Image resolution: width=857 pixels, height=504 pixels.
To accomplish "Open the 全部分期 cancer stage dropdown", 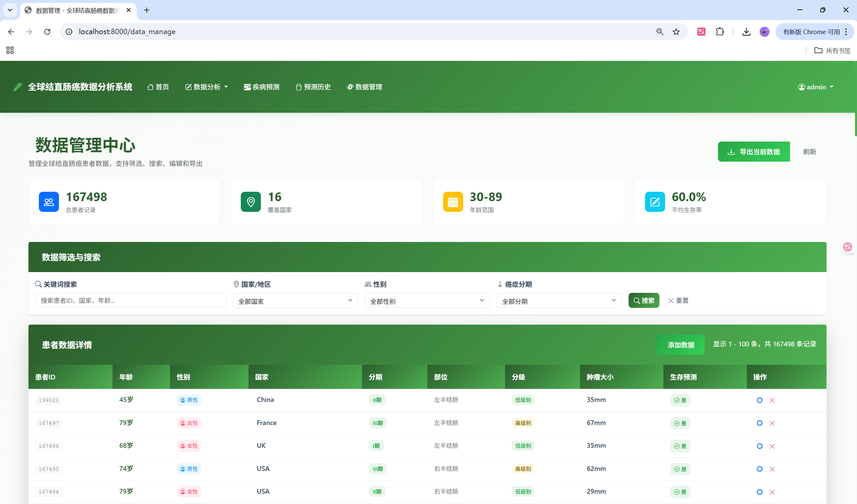I will pyautogui.click(x=559, y=301).
